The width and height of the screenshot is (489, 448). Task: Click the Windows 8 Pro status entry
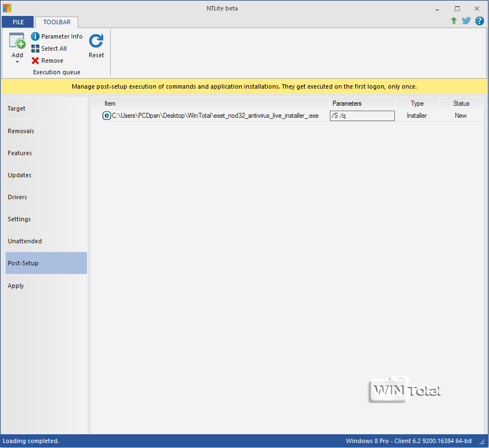[x=409, y=441]
